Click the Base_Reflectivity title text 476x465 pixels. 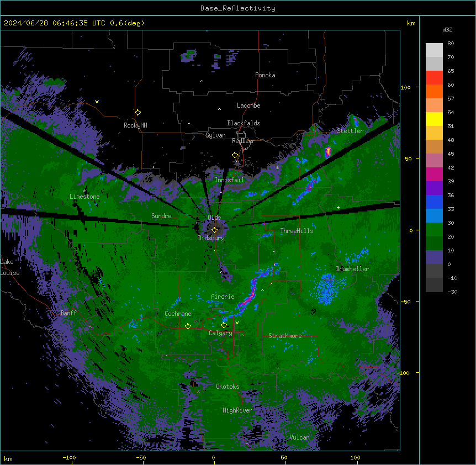pos(238,8)
